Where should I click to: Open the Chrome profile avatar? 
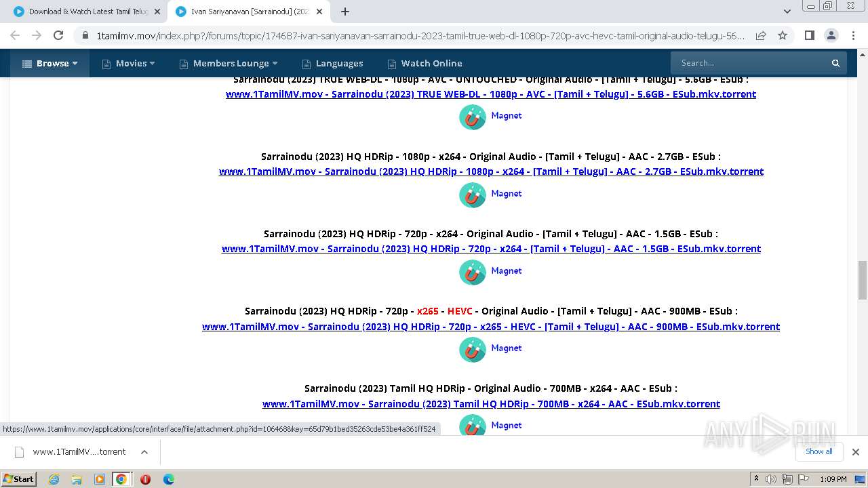click(831, 35)
